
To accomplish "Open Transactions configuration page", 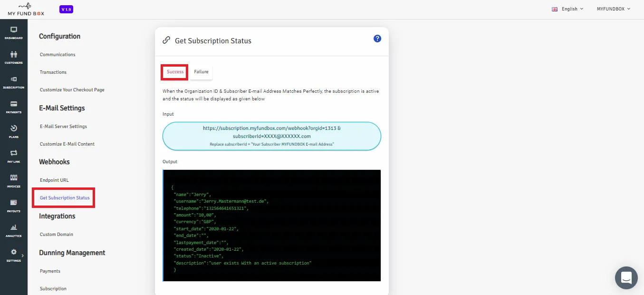I will click(x=53, y=72).
